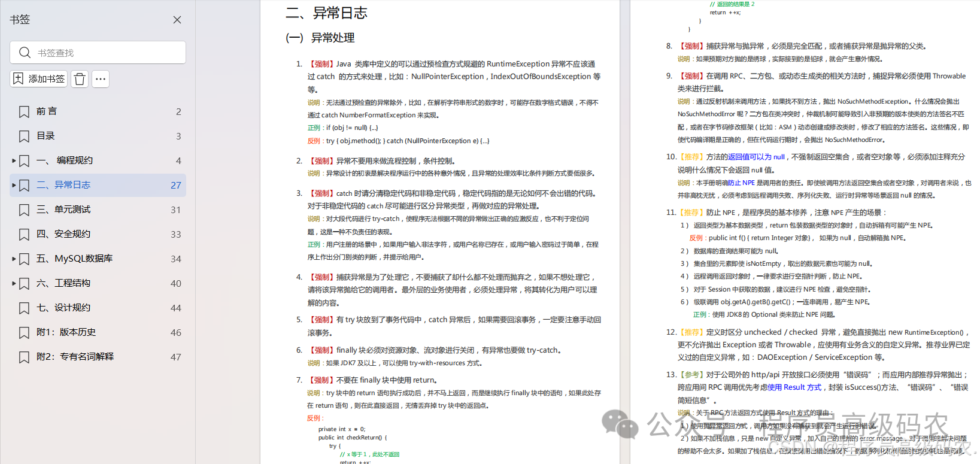Click the highlighted text 返回值可以为 null
980x464 pixels.
(x=756, y=157)
